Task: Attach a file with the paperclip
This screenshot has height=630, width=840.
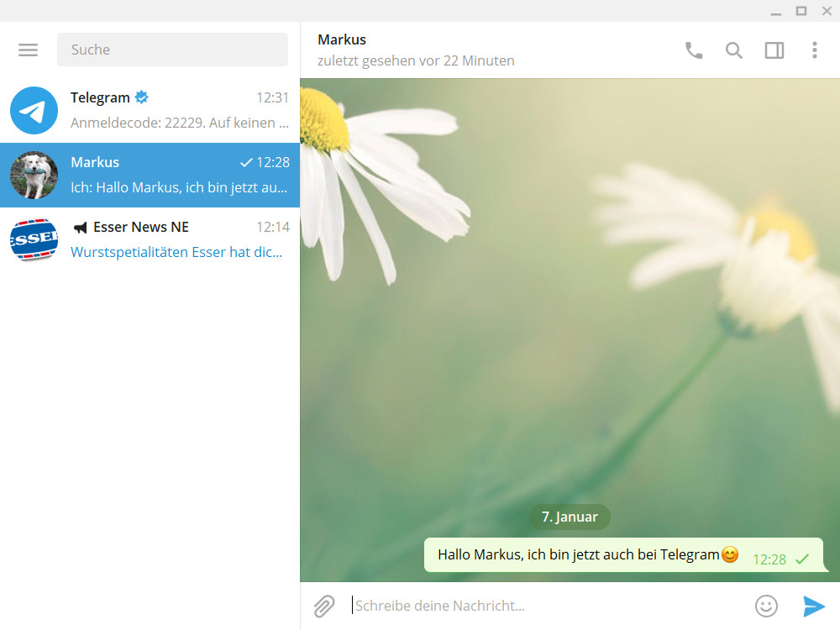Action: coord(324,605)
